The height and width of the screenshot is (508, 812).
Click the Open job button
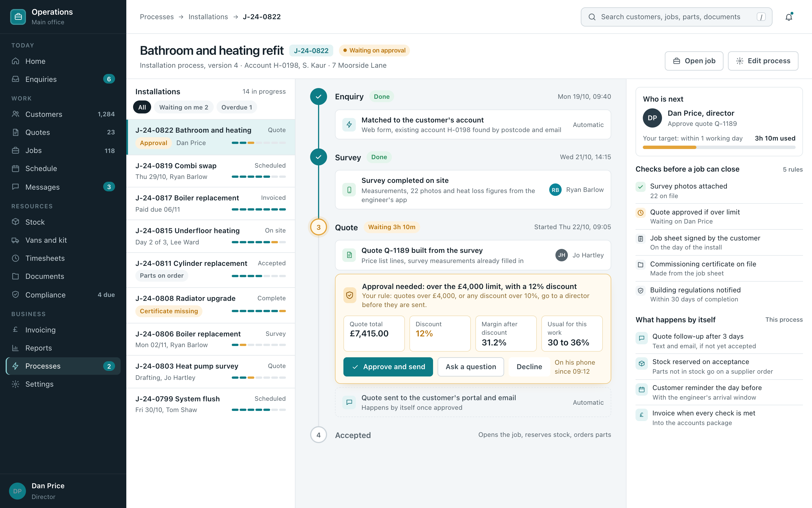click(x=694, y=61)
